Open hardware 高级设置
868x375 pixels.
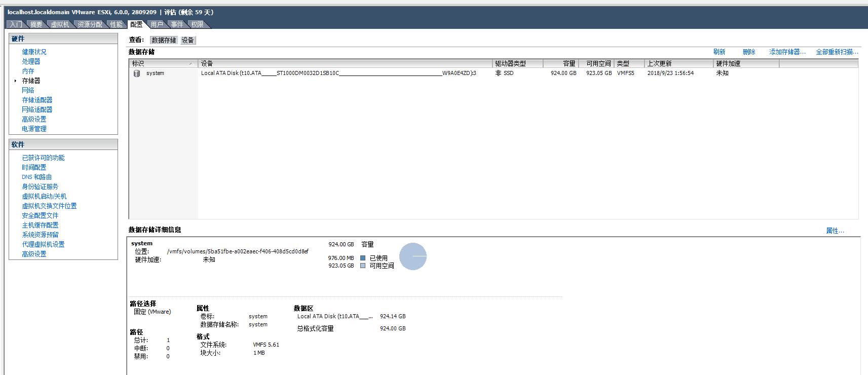34,119
